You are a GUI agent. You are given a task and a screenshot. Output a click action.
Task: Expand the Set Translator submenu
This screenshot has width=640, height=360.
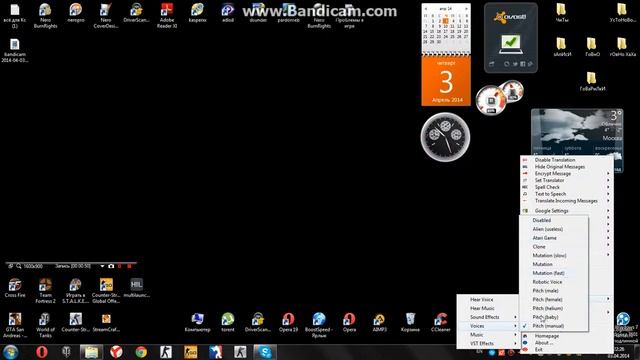pos(567,180)
